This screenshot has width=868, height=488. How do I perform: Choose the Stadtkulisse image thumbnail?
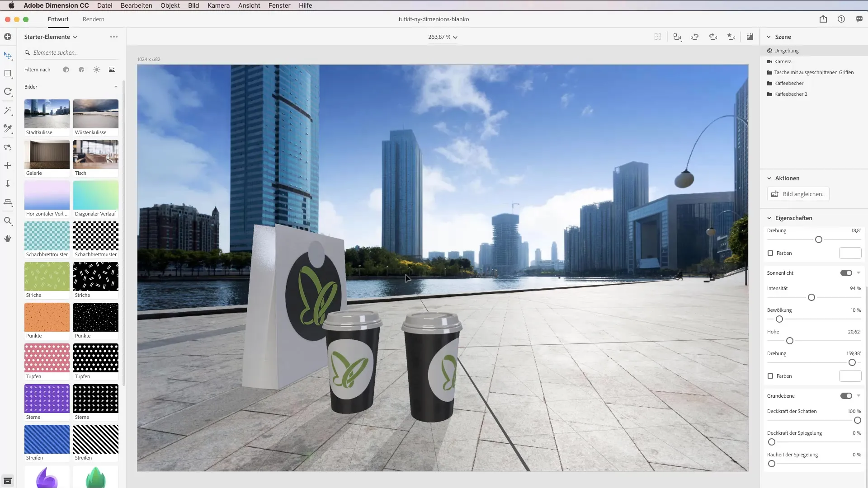tap(47, 114)
